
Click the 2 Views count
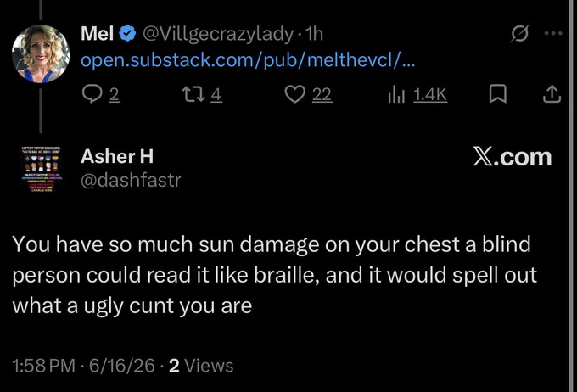201,366
